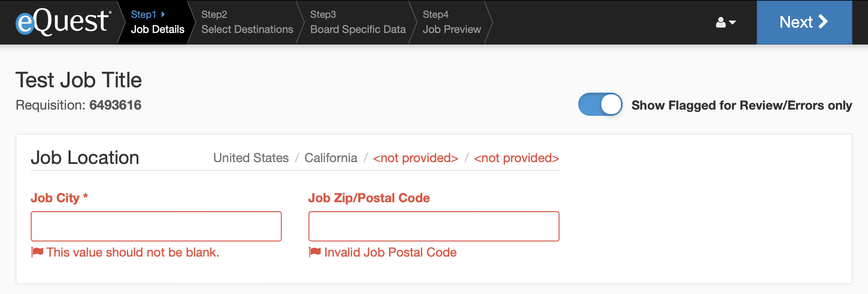Image resolution: width=868 pixels, height=294 pixels.
Task: Open Step4 Job Preview step
Action: tap(452, 22)
